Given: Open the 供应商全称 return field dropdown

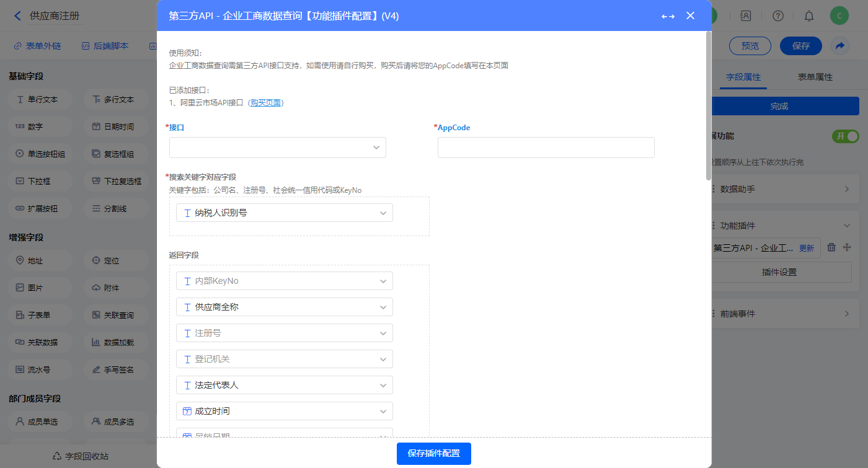Looking at the screenshot, I should coord(285,307).
